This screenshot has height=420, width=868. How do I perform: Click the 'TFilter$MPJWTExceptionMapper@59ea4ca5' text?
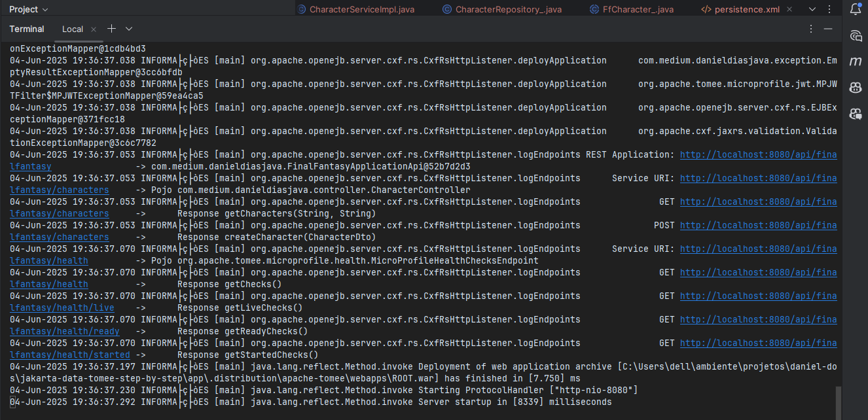[x=107, y=96]
